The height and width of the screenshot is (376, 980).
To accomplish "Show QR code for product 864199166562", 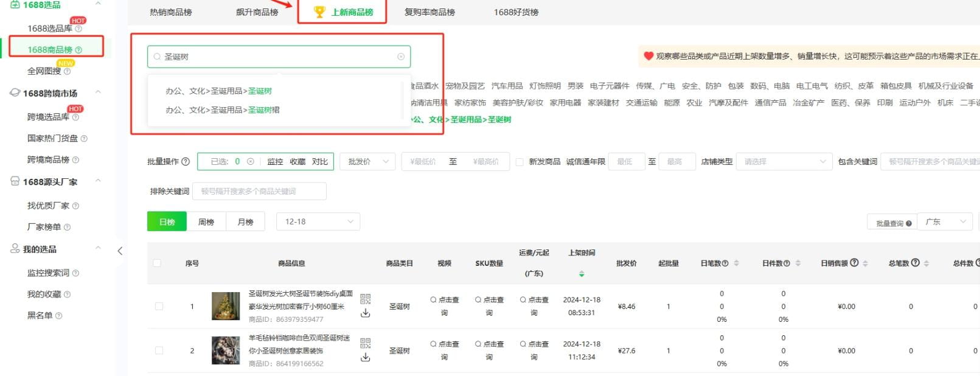I will tap(365, 343).
